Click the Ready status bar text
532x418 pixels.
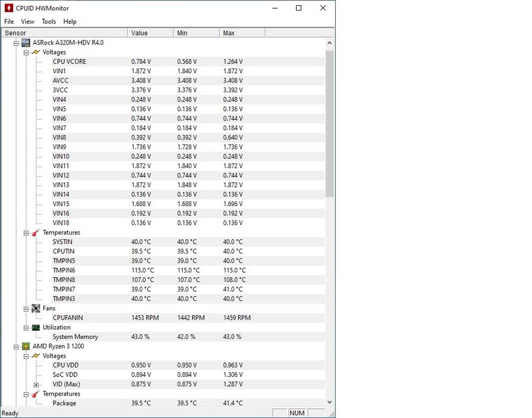[x=10, y=413]
